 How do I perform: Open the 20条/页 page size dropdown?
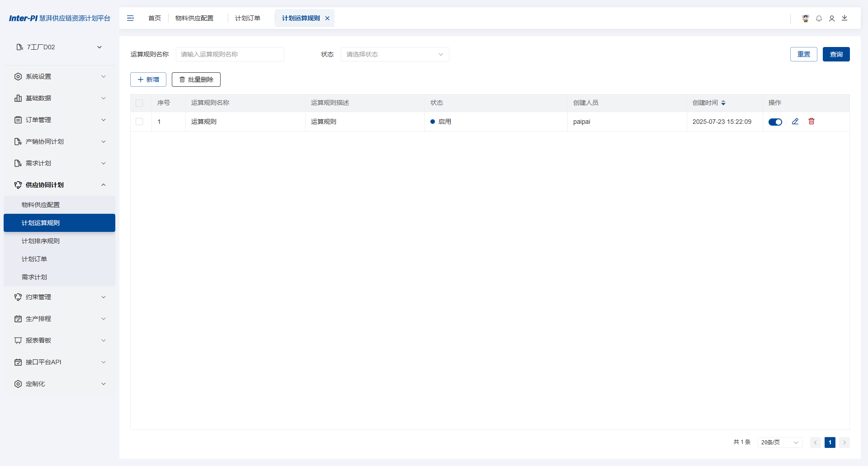pos(779,442)
